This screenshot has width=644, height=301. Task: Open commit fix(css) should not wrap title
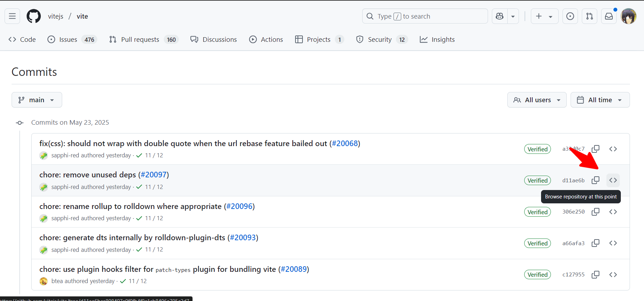(183, 143)
